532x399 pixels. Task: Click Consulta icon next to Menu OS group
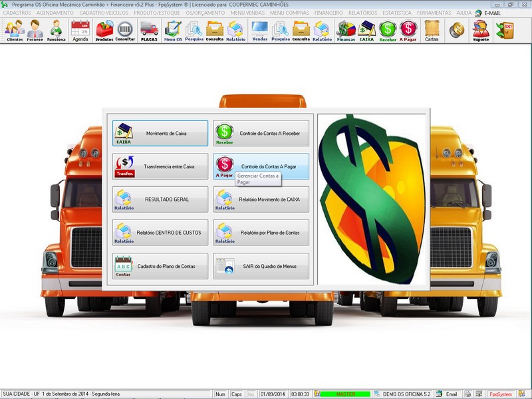click(x=215, y=31)
